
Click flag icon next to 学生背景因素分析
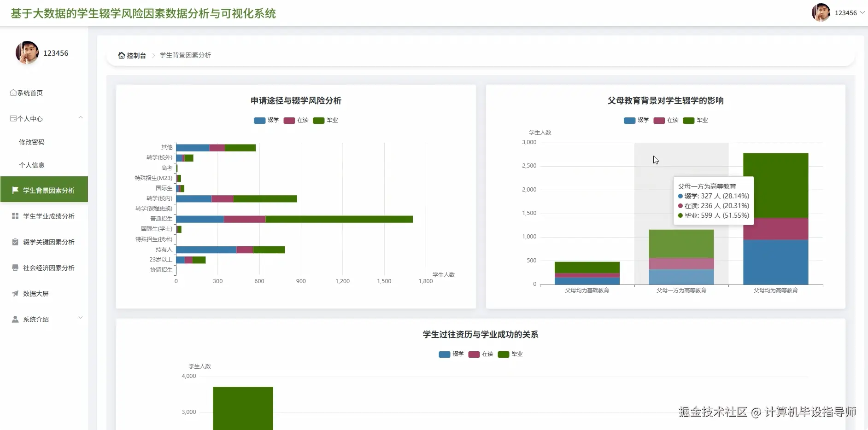tap(15, 190)
